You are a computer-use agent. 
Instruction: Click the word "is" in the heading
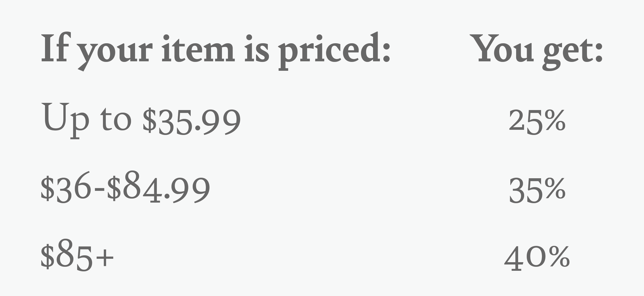point(257,49)
